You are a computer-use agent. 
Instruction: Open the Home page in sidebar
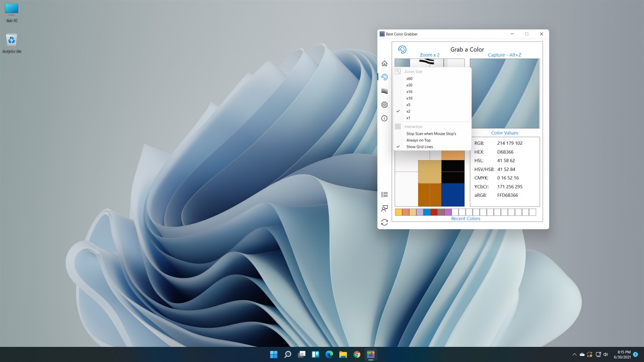[x=384, y=63]
